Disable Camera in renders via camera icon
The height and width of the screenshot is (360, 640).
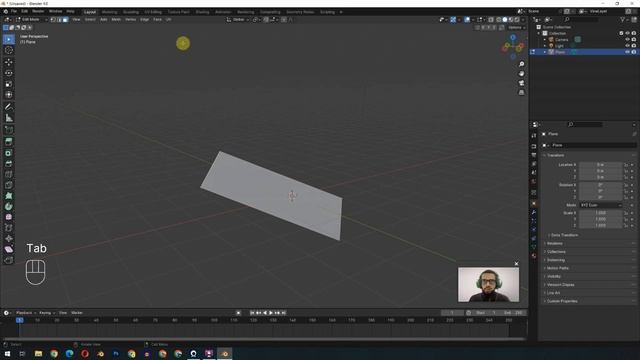[x=634, y=40]
